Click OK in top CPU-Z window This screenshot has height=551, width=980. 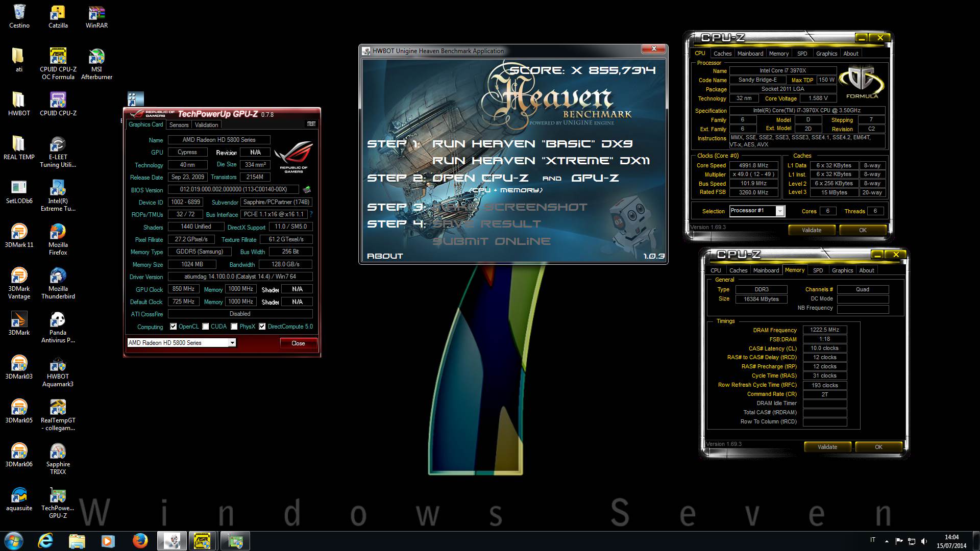(x=863, y=230)
